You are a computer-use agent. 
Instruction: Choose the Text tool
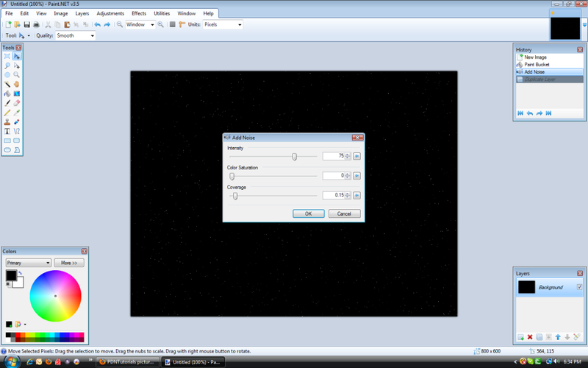(7, 131)
